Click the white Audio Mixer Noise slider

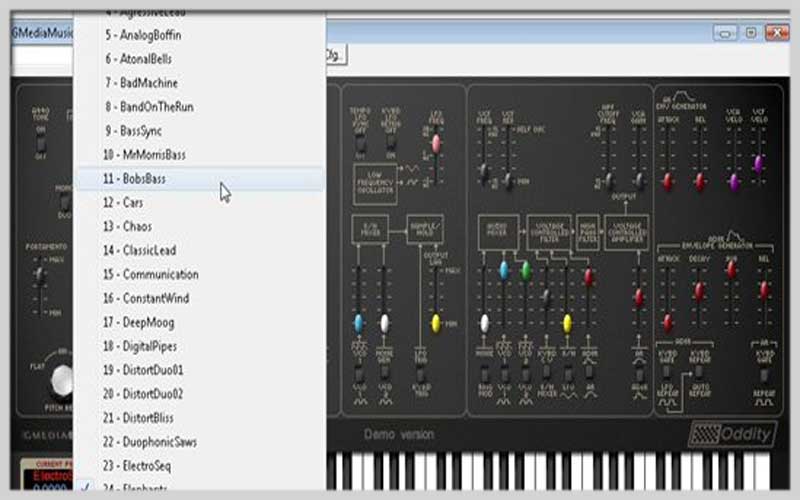tap(484, 323)
